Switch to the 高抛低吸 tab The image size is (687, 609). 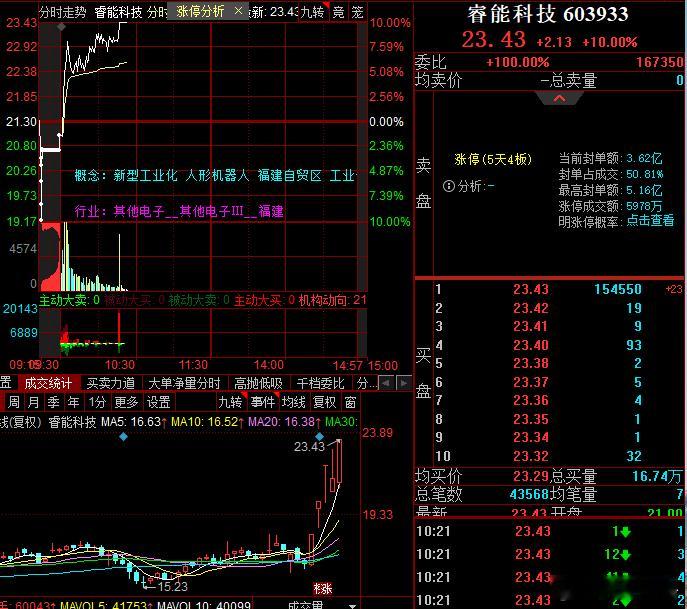258,383
